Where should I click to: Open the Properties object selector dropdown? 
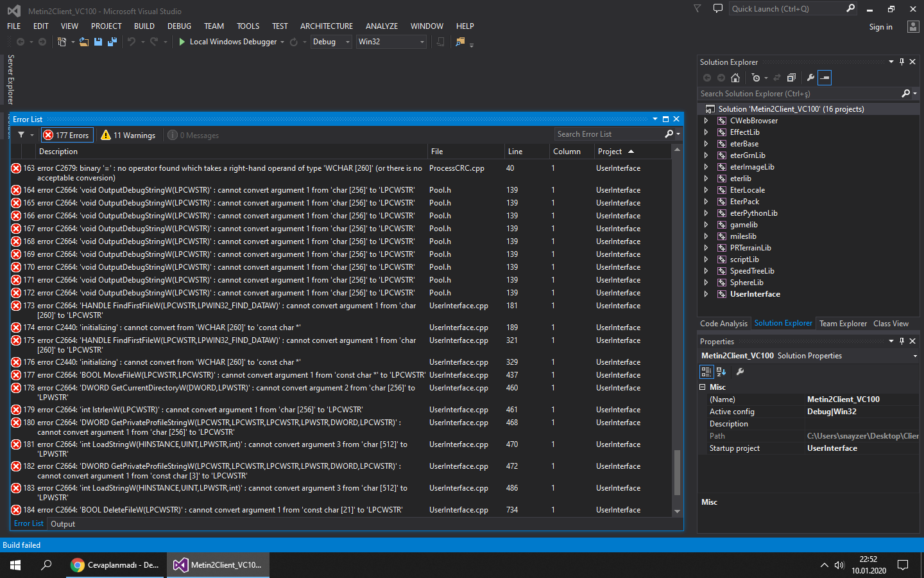915,356
